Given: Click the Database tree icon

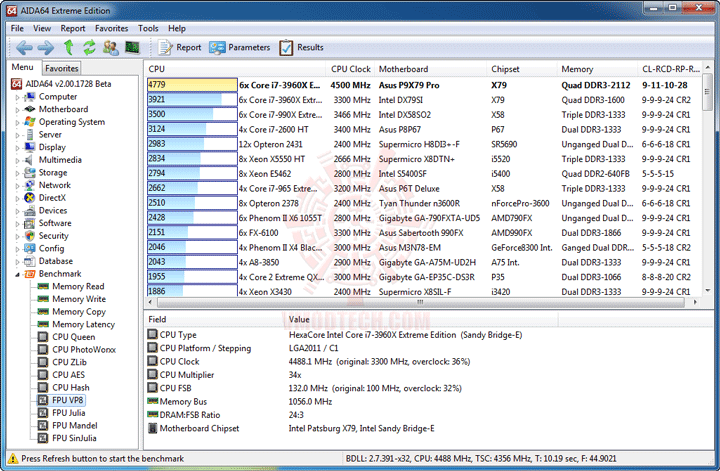Looking at the screenshot, I should 29,261.
